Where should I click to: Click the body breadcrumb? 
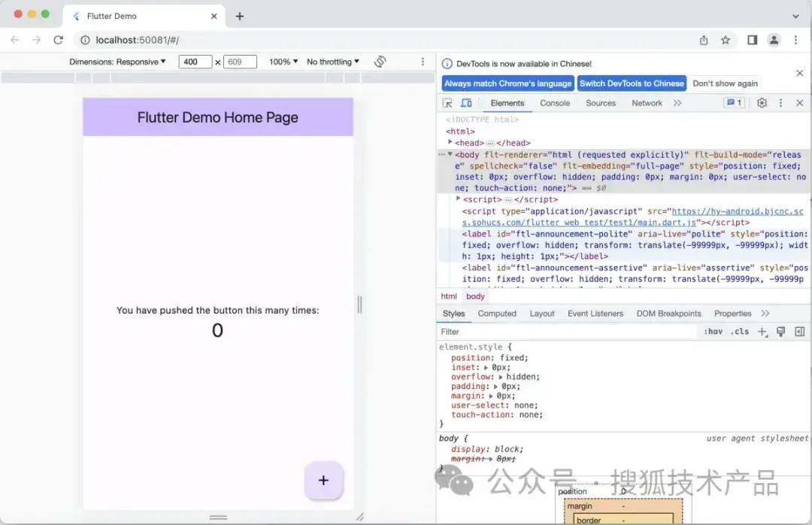475,296
